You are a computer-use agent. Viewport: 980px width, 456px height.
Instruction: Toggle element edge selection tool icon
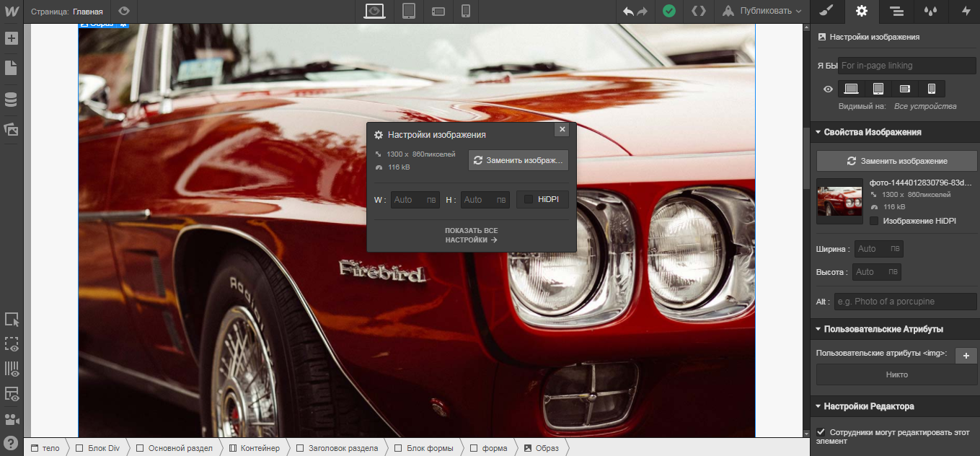11,320
